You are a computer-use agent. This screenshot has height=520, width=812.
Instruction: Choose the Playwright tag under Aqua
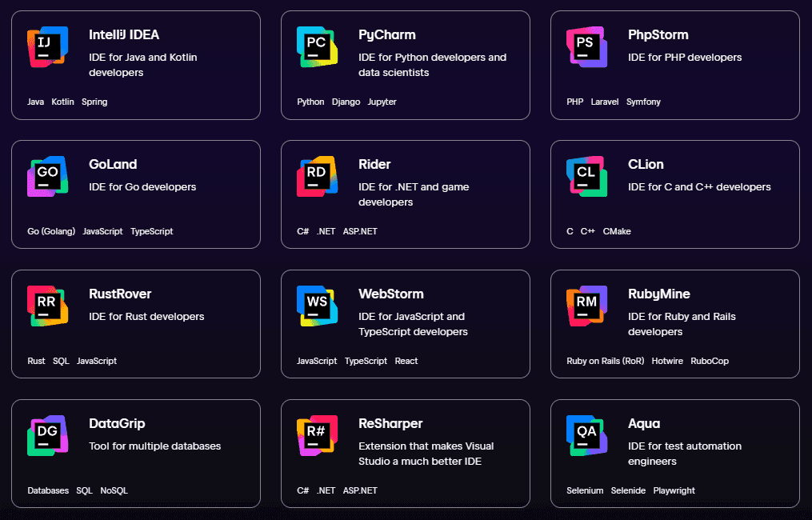point(674,491)
